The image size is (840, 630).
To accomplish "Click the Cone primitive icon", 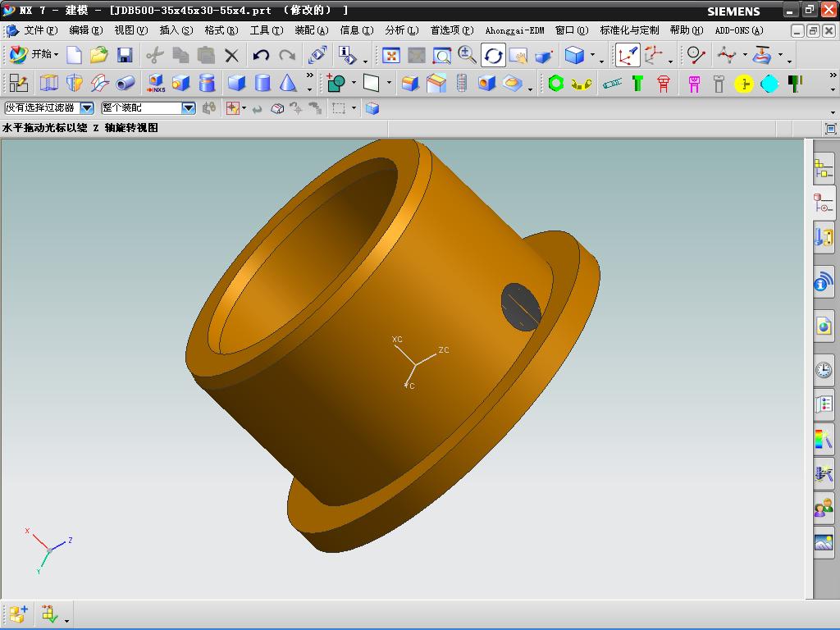I will (x=288, y=83).
